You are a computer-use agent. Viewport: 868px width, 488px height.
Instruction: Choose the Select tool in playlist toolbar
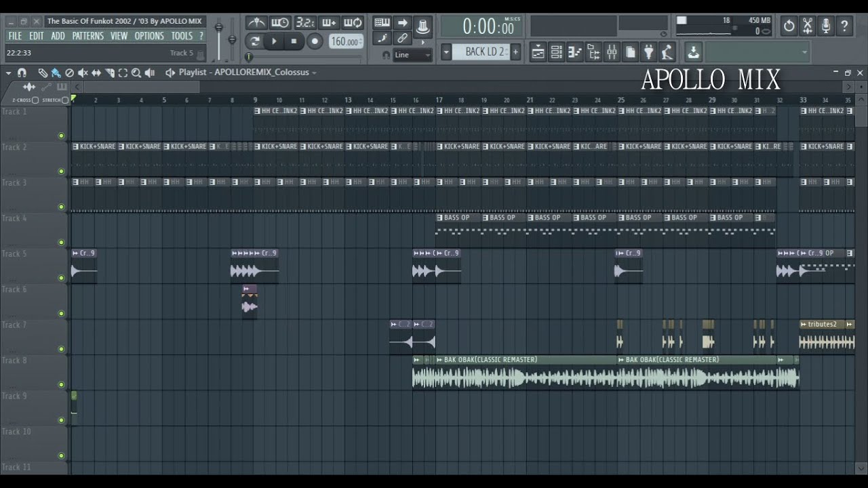[x=123, y=73]
